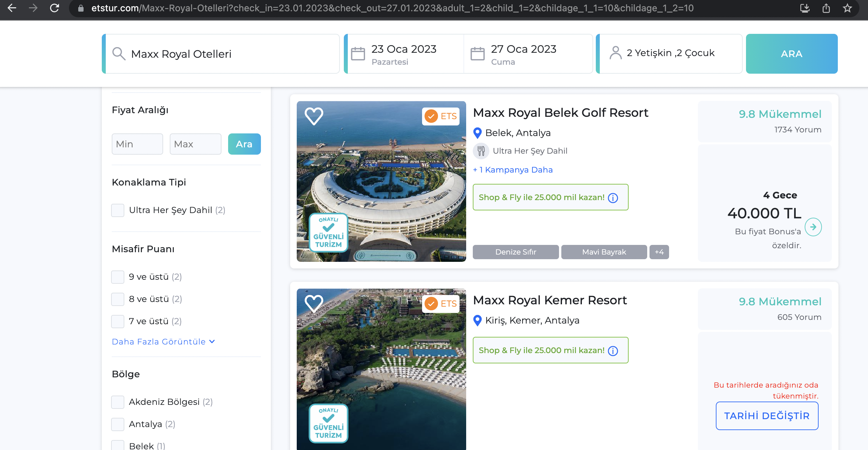Go back with browser back arrow
Screen dimensions: 868x450
pos(12,8)
